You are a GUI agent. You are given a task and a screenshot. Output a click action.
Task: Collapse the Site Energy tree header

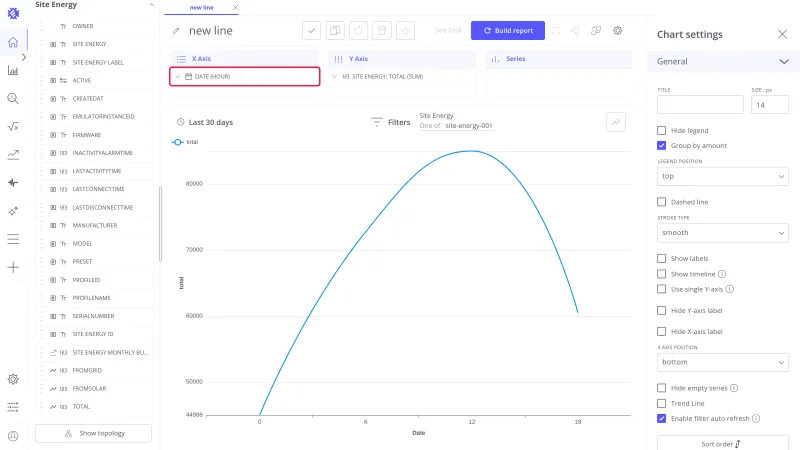(x=152, y=5)
